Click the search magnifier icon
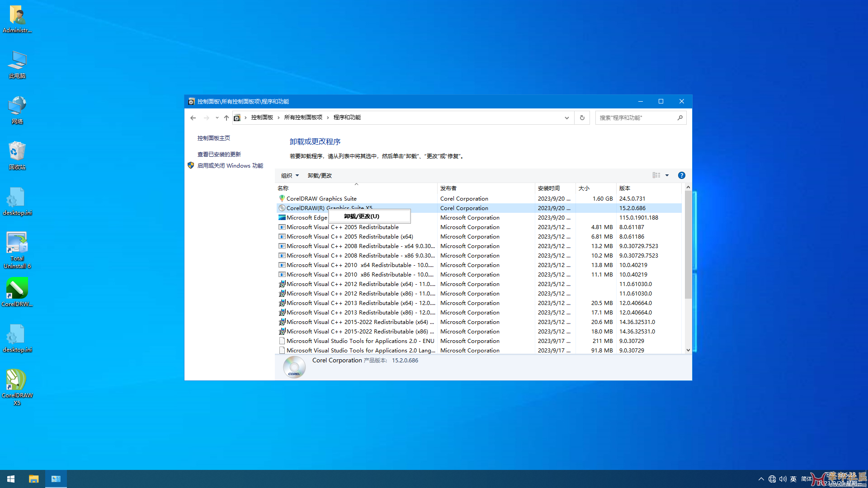This screenshot has height=488, width=868. (x=679, y=117)
